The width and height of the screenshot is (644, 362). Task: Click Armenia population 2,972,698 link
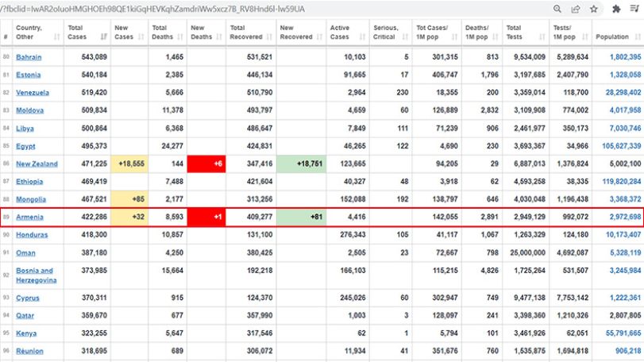(x=626, y=217)
